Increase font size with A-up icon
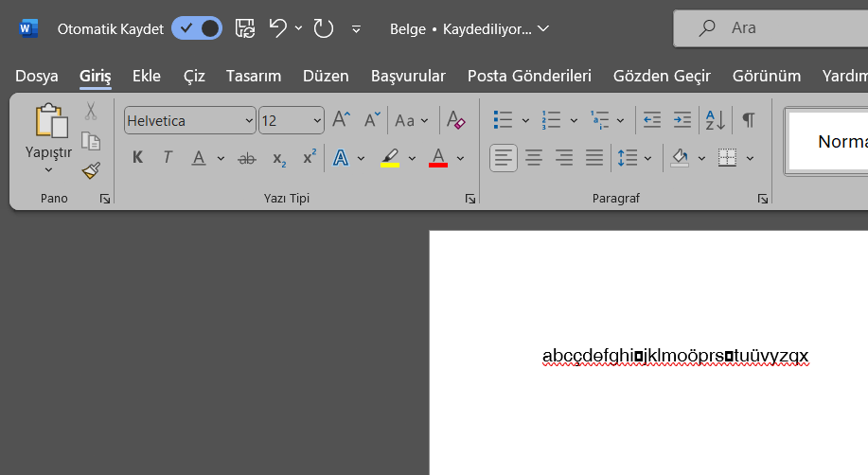868x475 pixels. (x=342, y=119)
